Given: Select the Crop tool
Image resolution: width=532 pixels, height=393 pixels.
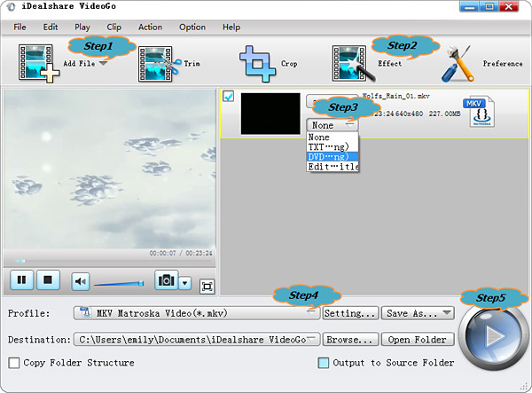Looking at the screenshot, I should [x=268, y=64].
